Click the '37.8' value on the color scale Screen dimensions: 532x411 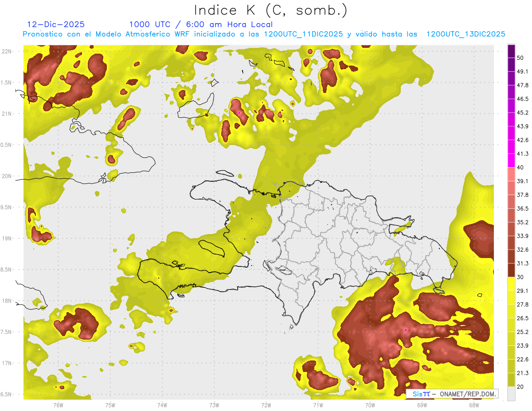point(523,195)
